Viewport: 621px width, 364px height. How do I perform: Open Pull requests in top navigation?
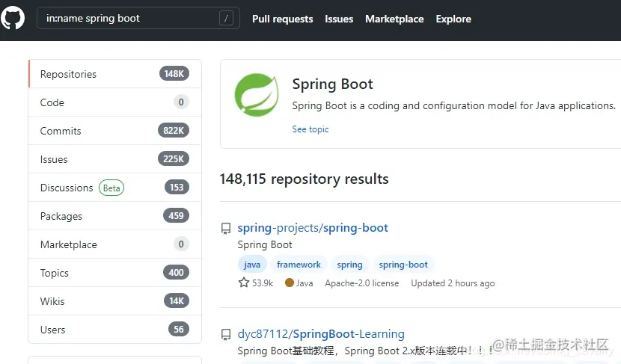(282, 19)
